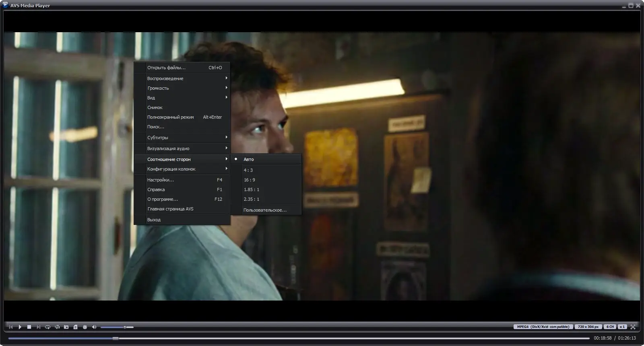Open settings gear icon in control bar

coord(85,327)
